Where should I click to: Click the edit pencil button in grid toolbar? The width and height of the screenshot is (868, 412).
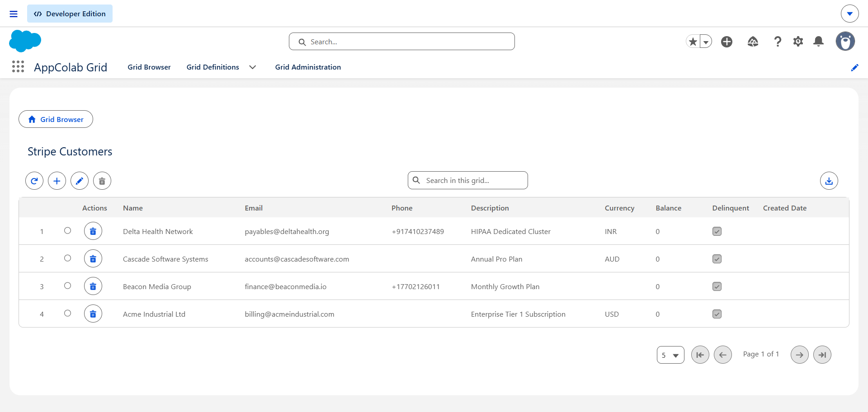click(80, 181)
